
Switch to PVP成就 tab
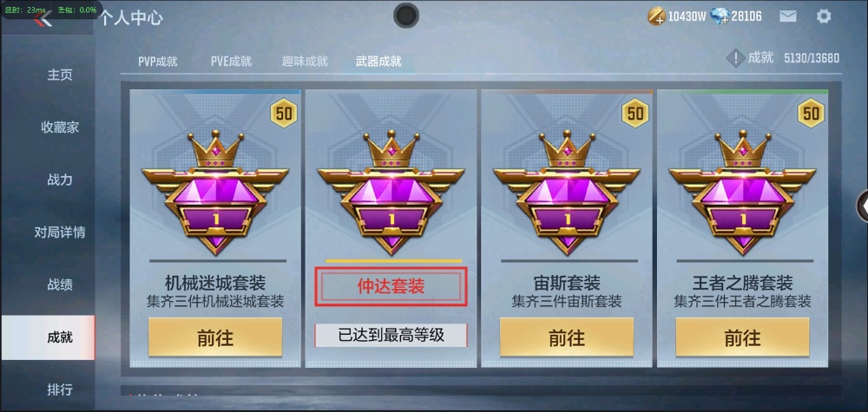point(158,62)
